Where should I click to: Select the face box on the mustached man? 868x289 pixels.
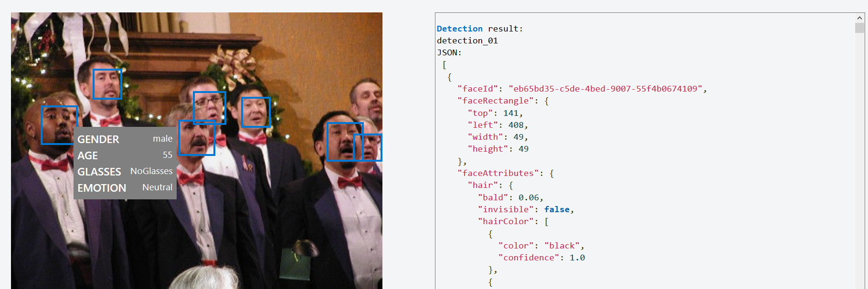(x=197, y=138)
